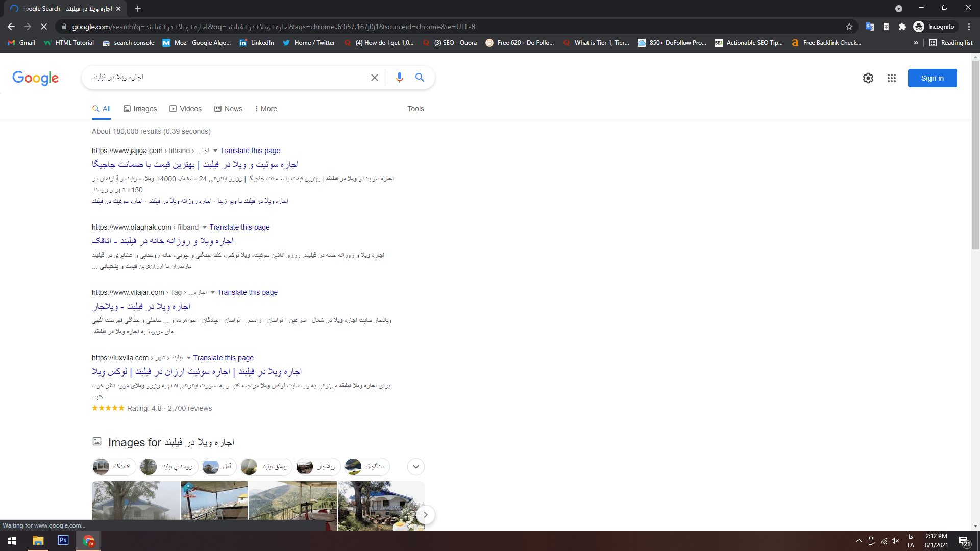Bookmark this page with star icon
Image resolution: width=980 pixels, height=551 pixels.
849,27
